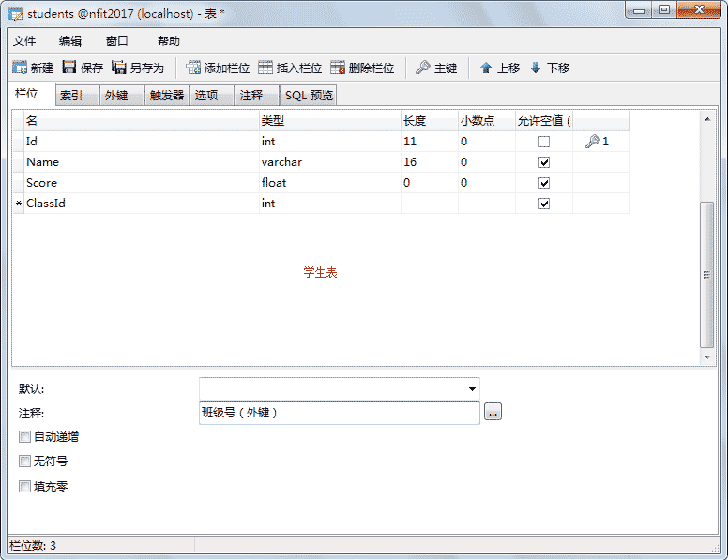Uncheck the allow-null checkbox for Score
This screenshot has width=728, height=560.
pyautogui.click(x=544, y=183)
